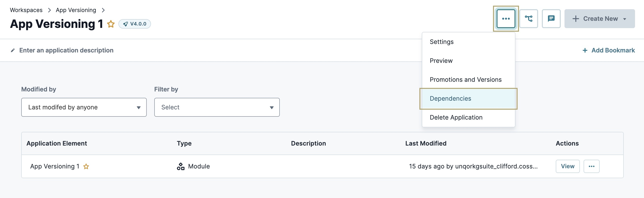Open row actions ellipsis for the module
The width and height of the screenshot is (644, 198).
click(x=591, y=166)
